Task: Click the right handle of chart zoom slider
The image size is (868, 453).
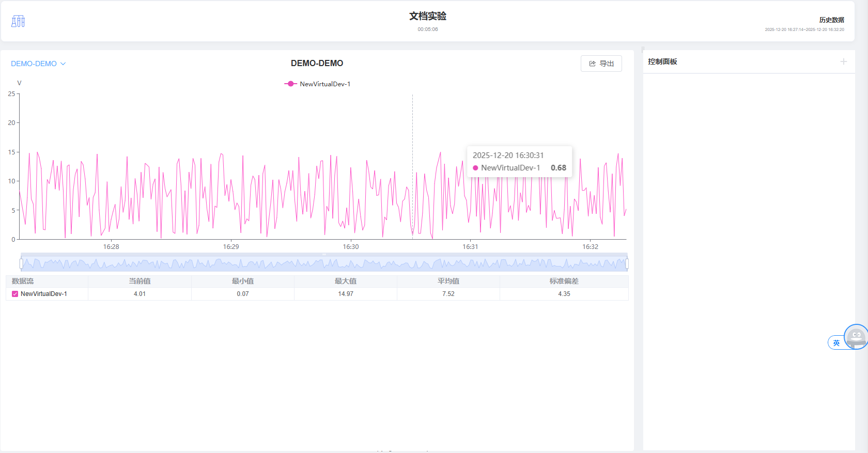Action: coord(627,264)
